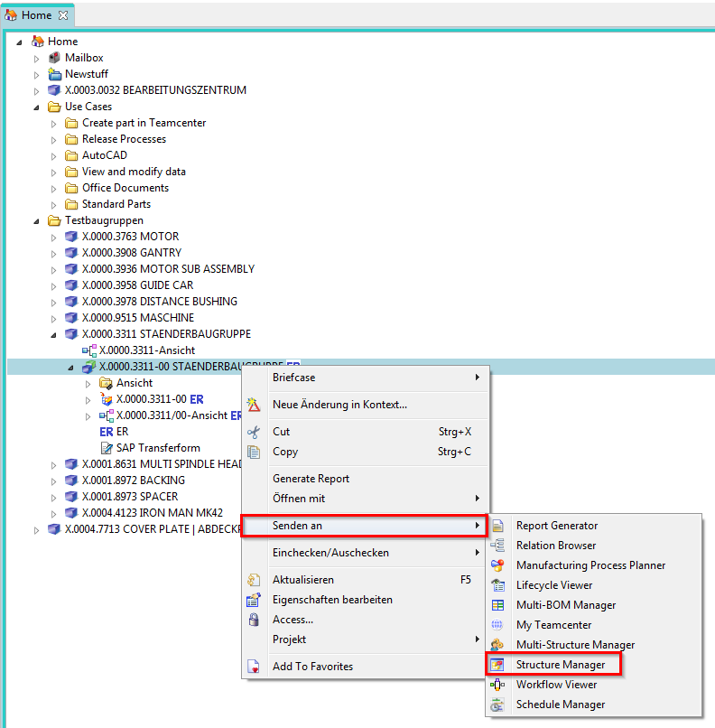Select X.0004.4123 IRON MAN MK42 item
This screenshot has height=728, width=715.
pos(152,513)
